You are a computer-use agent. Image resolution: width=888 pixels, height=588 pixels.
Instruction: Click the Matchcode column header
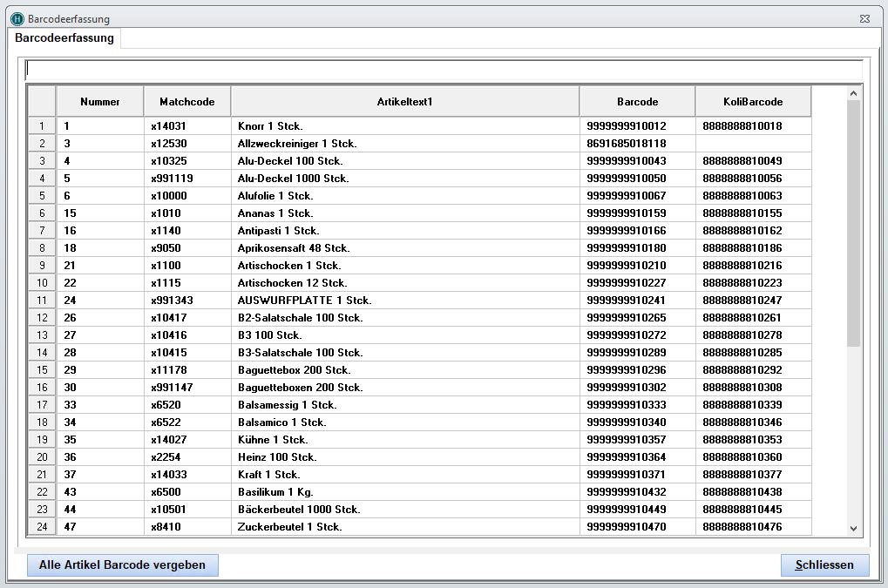tap(187, 102)
